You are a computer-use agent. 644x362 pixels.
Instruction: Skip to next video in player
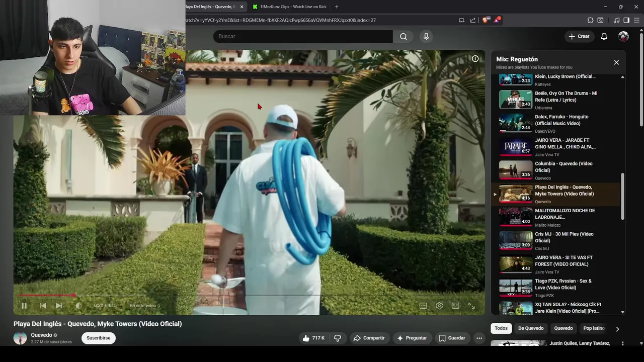59,306
